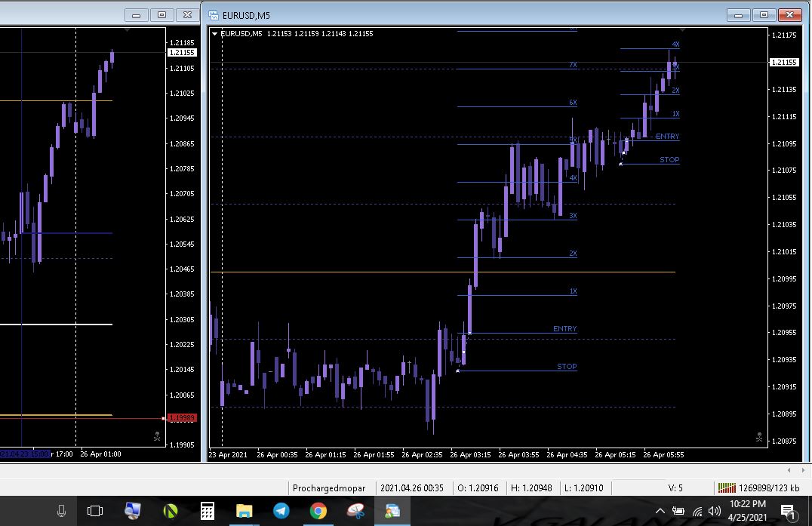Select the lower ENTRY level label

(564, 329)
